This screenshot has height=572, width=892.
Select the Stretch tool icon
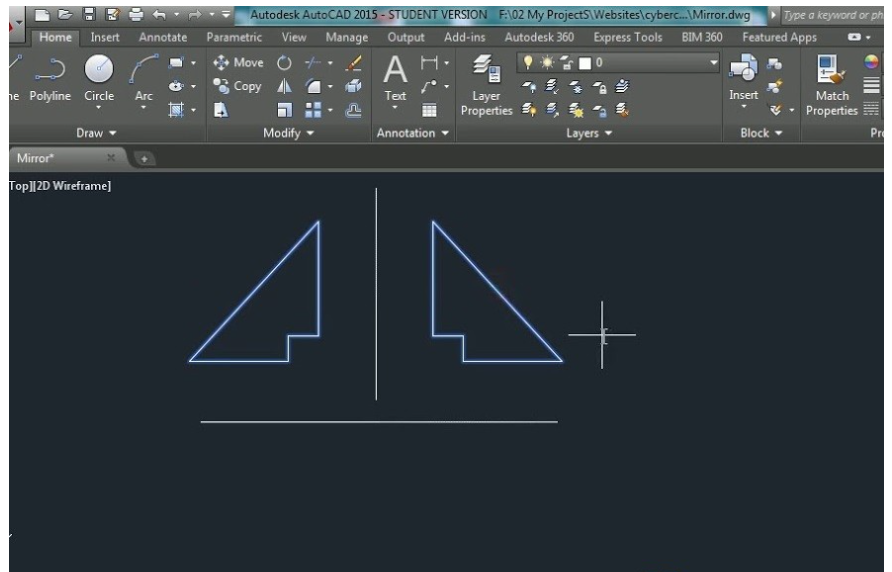coord(222,108)
